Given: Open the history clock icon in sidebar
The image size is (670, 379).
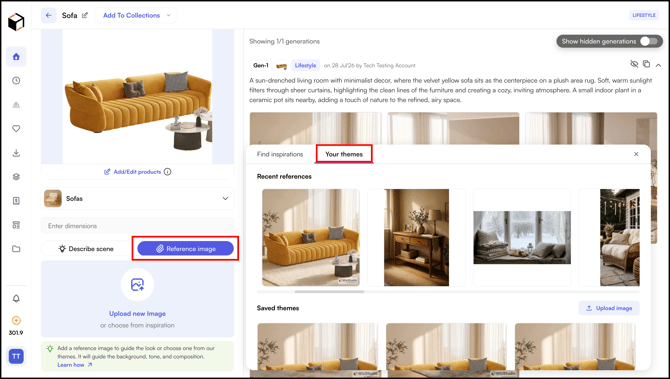Looking at the screenshot, I should point(16,80).
